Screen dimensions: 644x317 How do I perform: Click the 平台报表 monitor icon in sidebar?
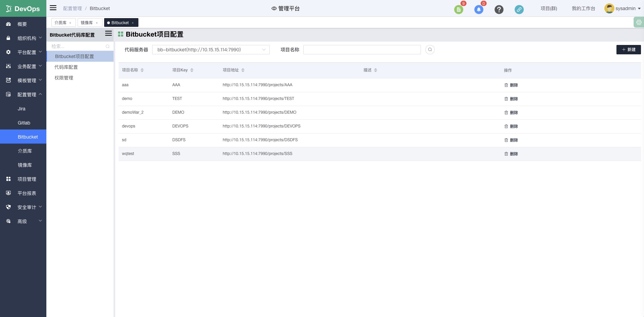point(8,193)
